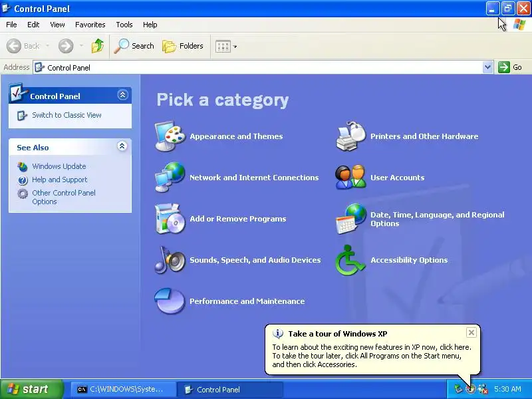Click the Switch to Classic View link
Screen dimensions: 532x399
click(66, 115)
